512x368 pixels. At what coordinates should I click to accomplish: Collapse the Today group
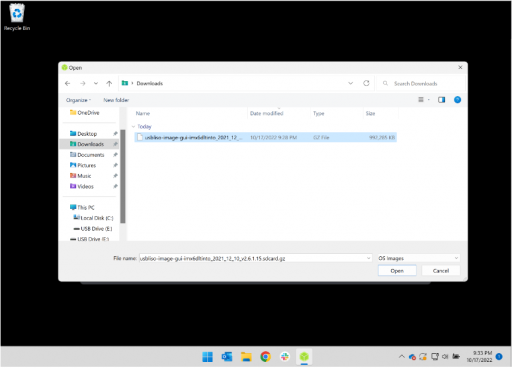click(133, 127)
